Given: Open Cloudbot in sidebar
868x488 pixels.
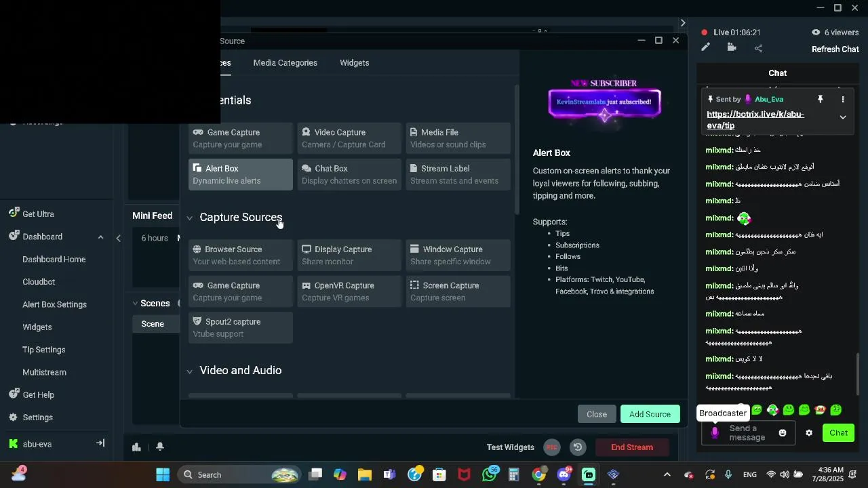Looking at the screenshot, I should coord(39,281).
